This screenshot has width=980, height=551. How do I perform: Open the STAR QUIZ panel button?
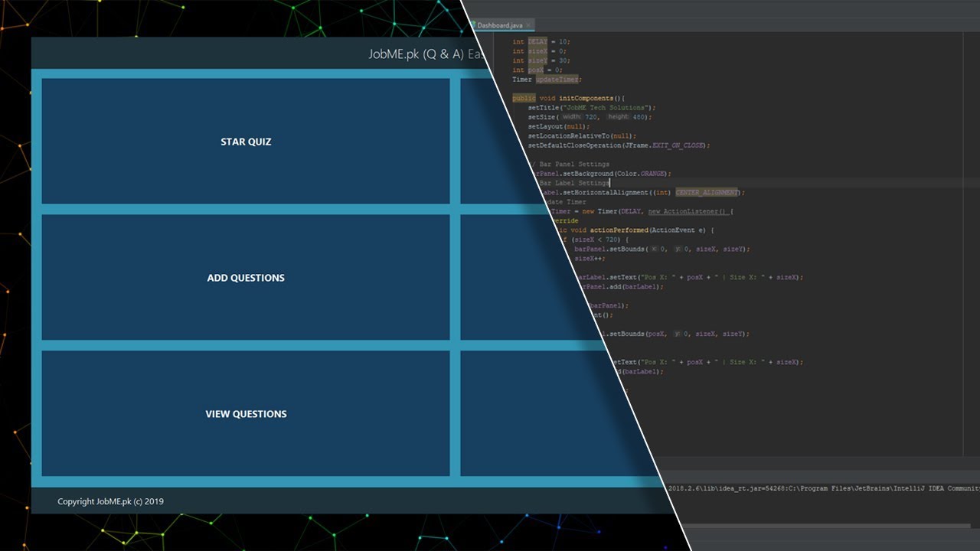tap(246, 142)
